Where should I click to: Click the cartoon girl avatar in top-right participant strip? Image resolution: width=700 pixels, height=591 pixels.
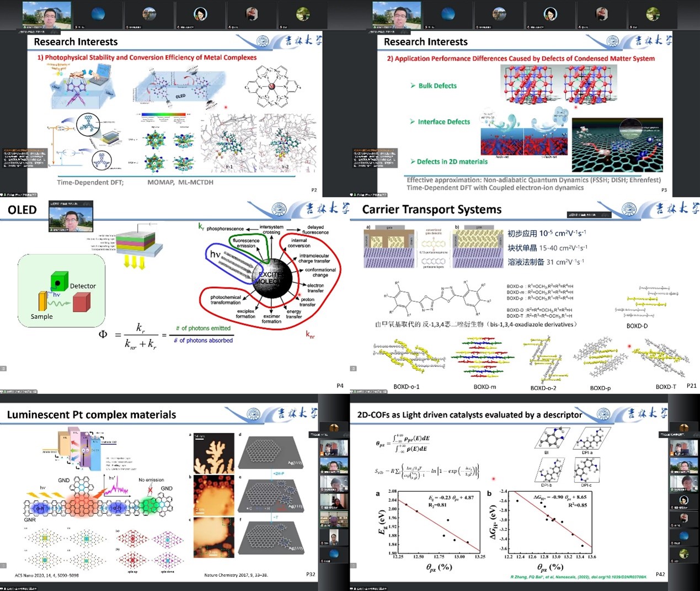click(x=550, y=14)
